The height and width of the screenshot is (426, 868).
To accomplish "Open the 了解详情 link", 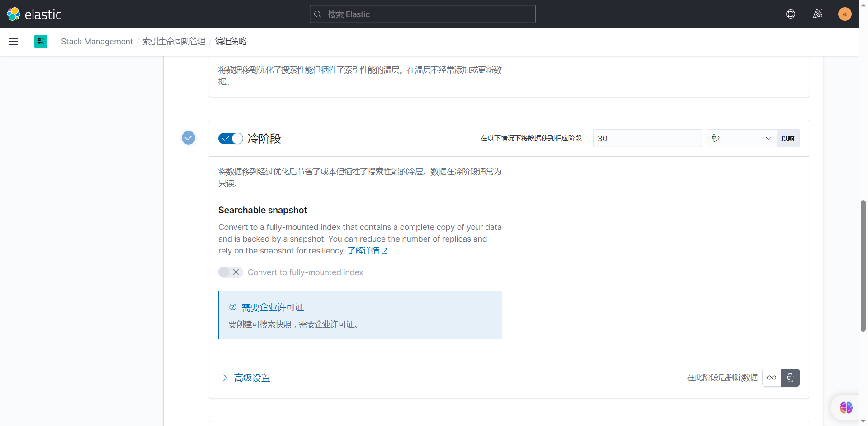I will point(368,251).
